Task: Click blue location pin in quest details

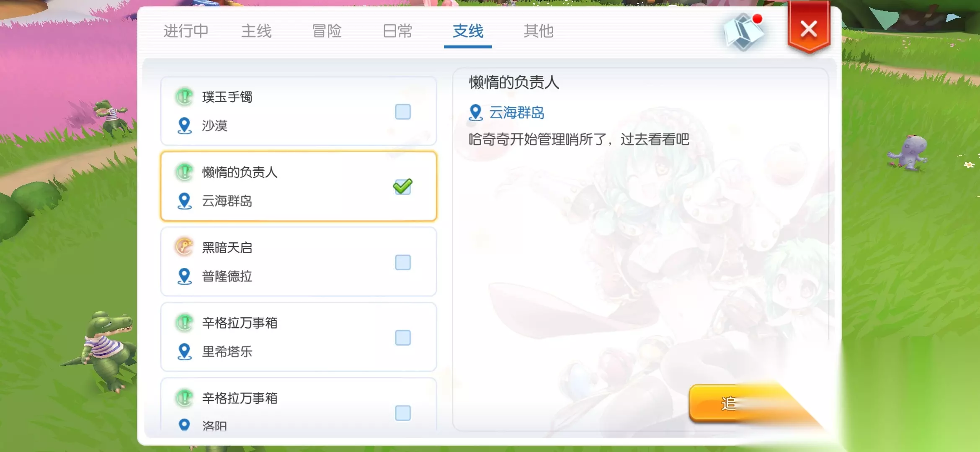Action: (x=475, y=113)
